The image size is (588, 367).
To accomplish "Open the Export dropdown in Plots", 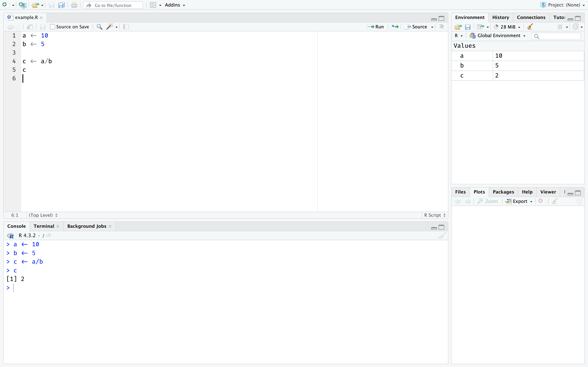I will tap(520, 201).
